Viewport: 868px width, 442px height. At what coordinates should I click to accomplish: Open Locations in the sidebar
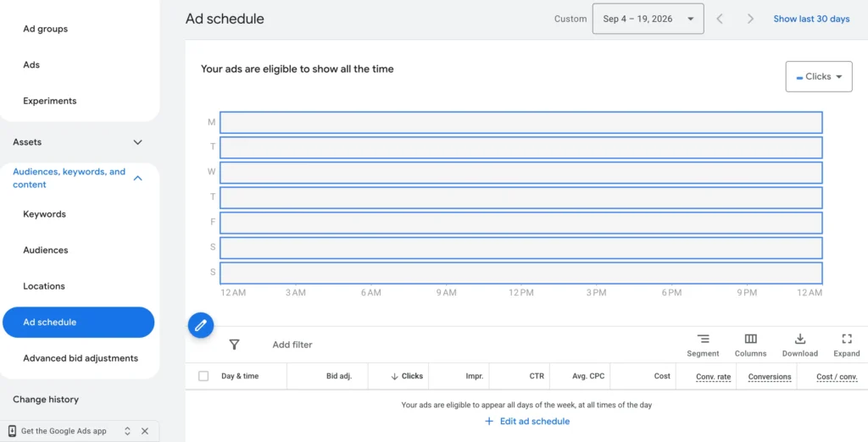click(x=44, y=286)
